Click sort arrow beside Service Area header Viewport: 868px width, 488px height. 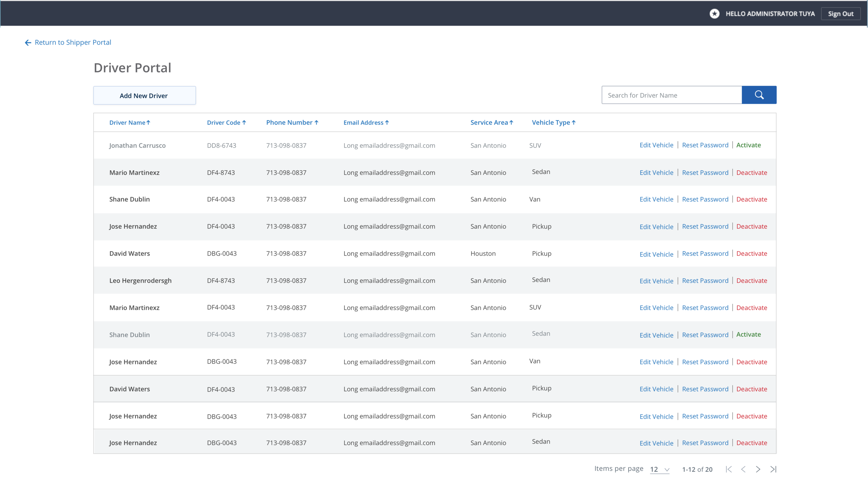(x=511, y=123)
